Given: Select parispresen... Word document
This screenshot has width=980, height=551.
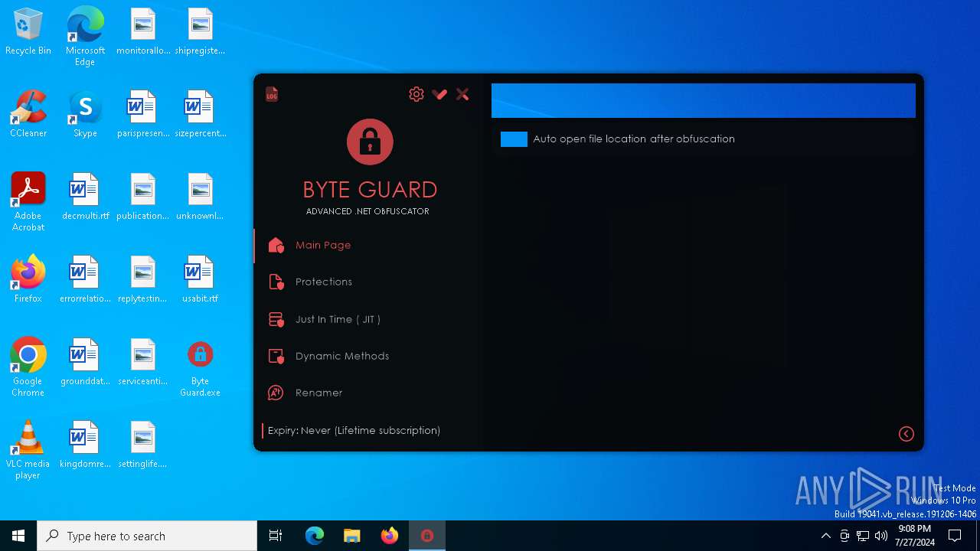Looking at the screenshot, I should [143, 115].
